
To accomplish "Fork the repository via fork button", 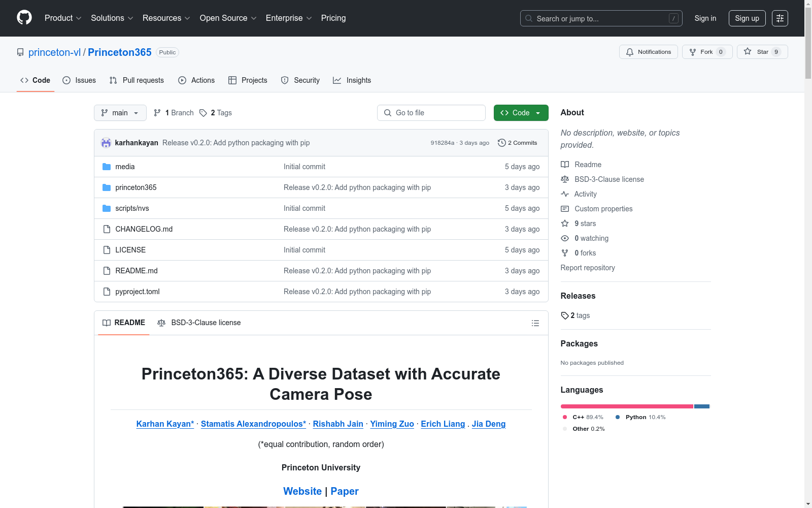I will (x=707, y=52).
